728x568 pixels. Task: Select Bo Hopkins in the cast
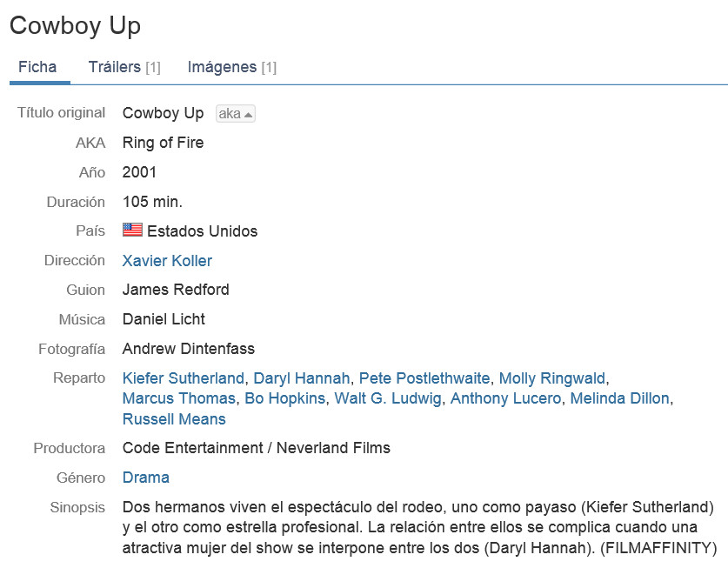click(285, 398)
